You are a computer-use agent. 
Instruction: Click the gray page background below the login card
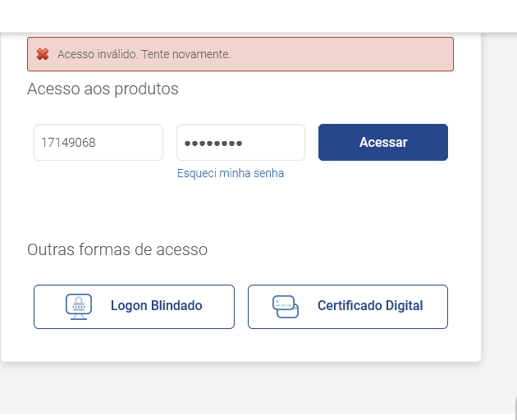click(x=240, y=389)
